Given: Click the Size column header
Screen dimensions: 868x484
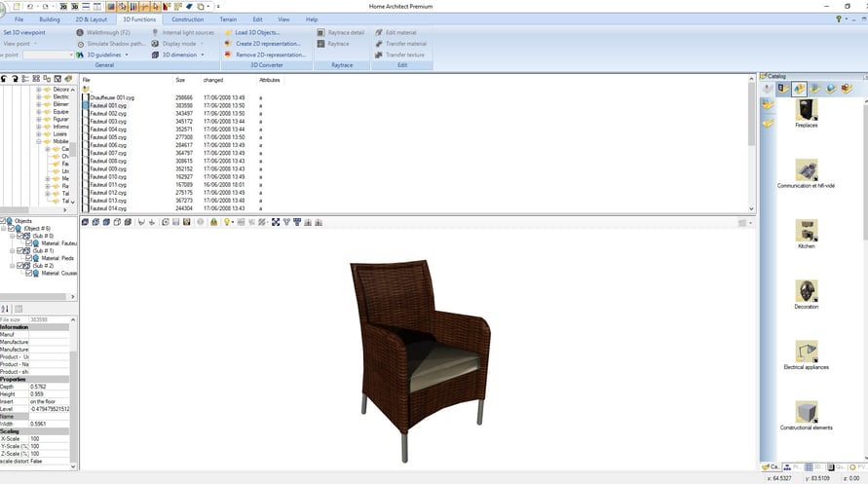Looking at the screenshot, I should (180, 80).
